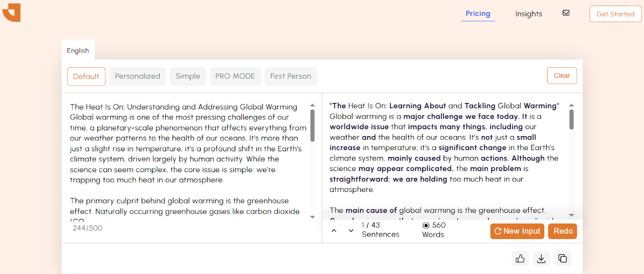
Task: Select the Default mode
Action: pyautogui.click(x=86, y=76)
